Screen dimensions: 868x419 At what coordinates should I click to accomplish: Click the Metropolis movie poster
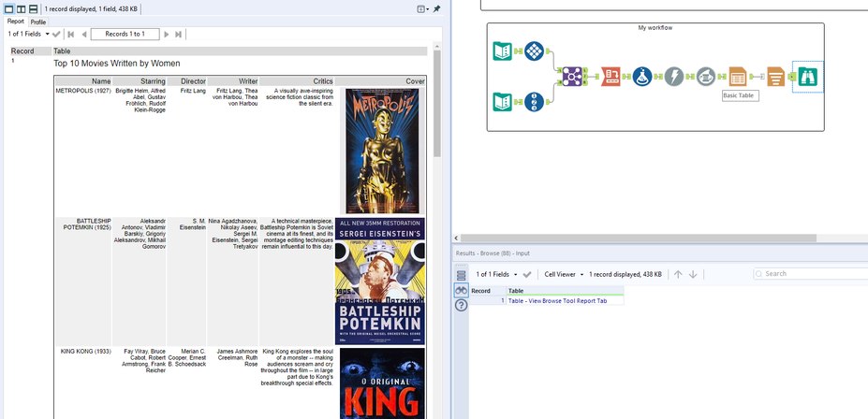tap(382, 151)
